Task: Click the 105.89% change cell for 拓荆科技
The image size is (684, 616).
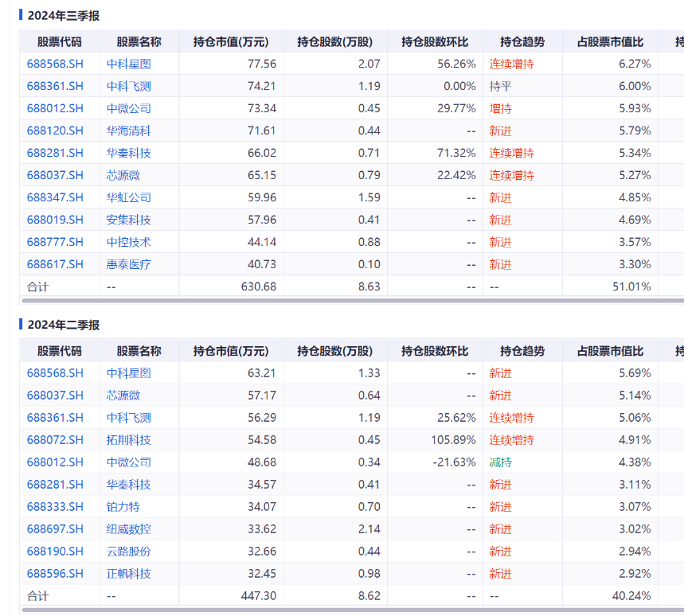Action: 453,440
